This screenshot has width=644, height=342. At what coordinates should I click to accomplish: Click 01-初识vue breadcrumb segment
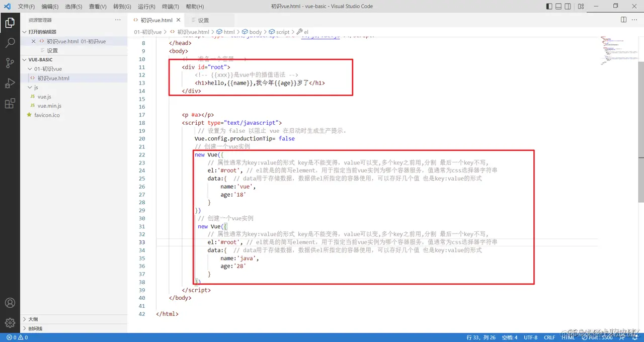point(148,32)
